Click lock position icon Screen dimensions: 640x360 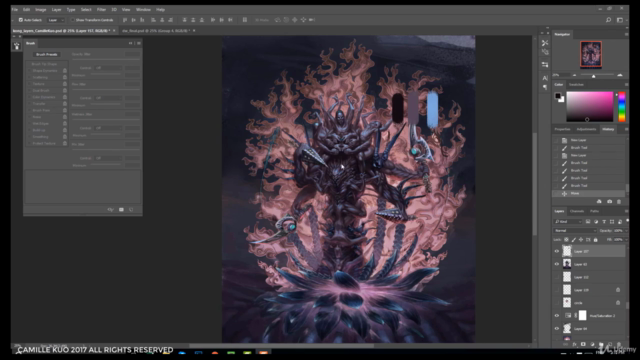pyautogui.click(x=581, y=240)
